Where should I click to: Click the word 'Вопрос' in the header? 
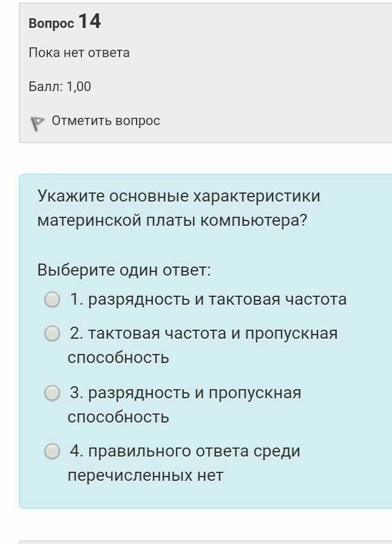coord(51,24)
